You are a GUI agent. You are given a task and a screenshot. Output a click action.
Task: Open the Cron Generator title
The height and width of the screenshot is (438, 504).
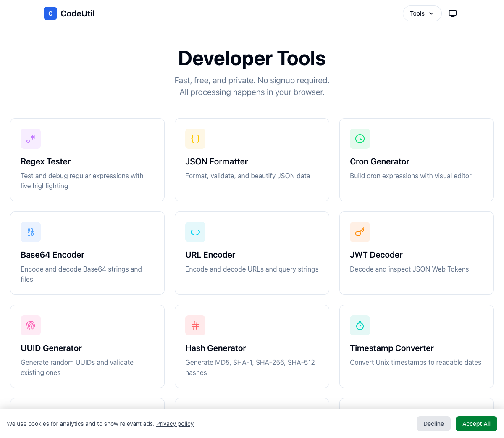coord(379,161)
